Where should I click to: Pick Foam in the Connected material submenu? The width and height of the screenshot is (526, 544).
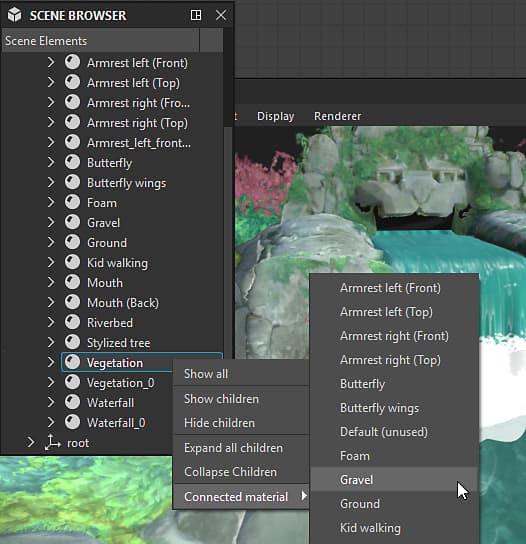tap(394, 456)
